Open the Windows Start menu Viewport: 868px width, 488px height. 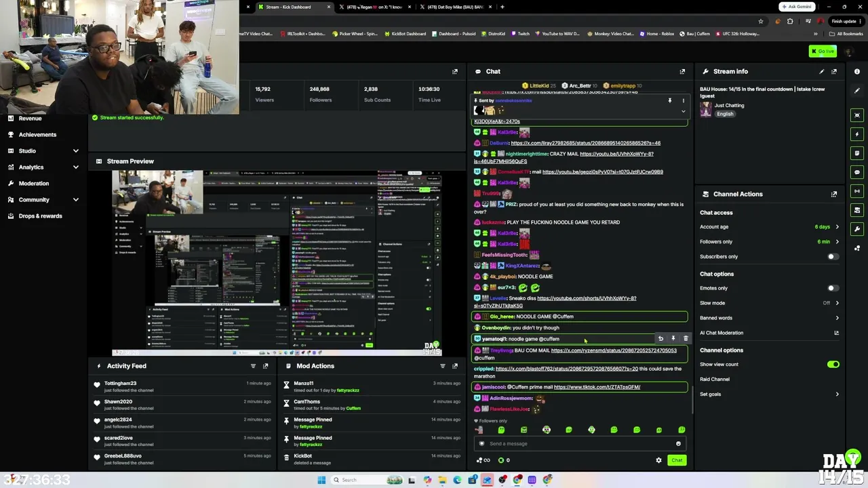pos(321,480)
